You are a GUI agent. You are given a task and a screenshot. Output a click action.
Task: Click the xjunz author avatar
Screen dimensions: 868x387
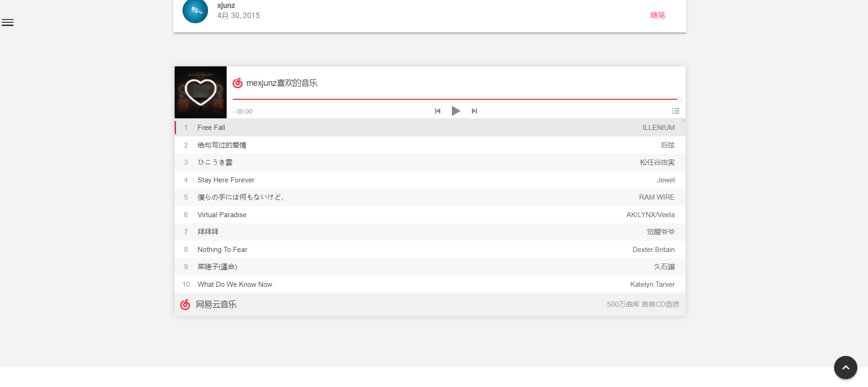click(x=195, y=11)
